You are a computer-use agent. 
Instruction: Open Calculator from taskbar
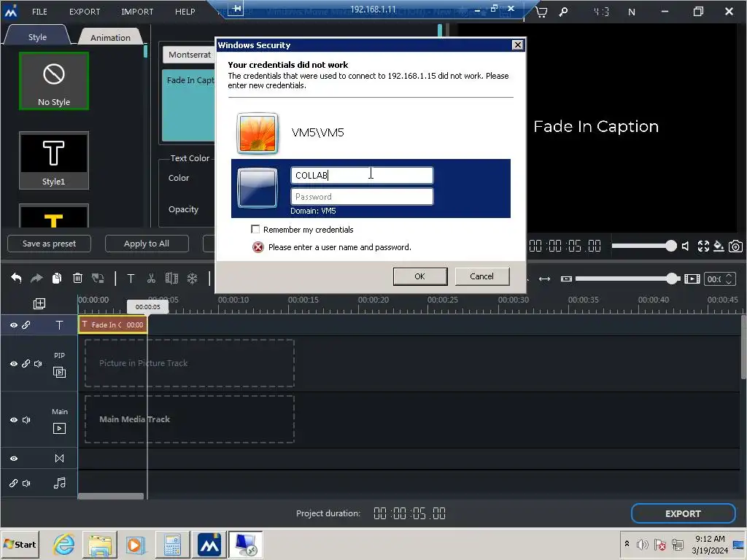172,544
